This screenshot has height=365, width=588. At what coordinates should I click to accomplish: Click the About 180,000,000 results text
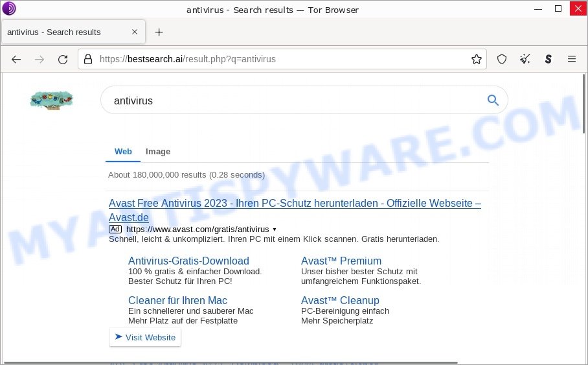click(x=187, y=175)
